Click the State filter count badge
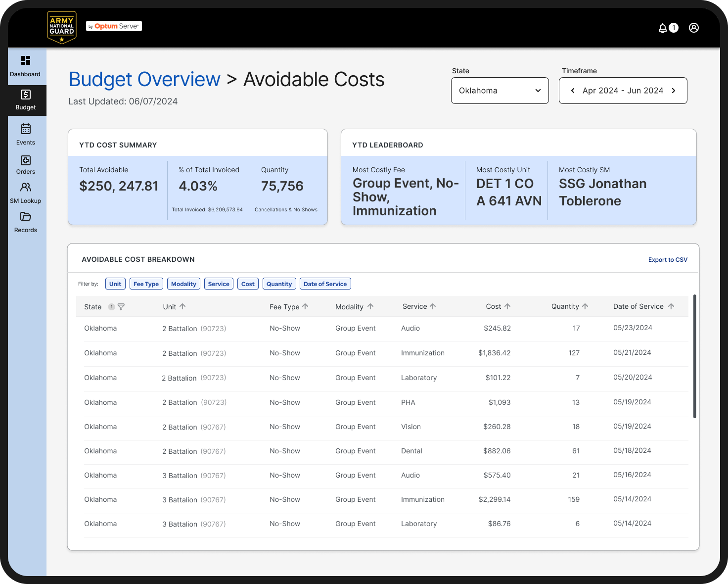This screenshot has width=728, height=584. pyautogui.click(x=112, y=307)
